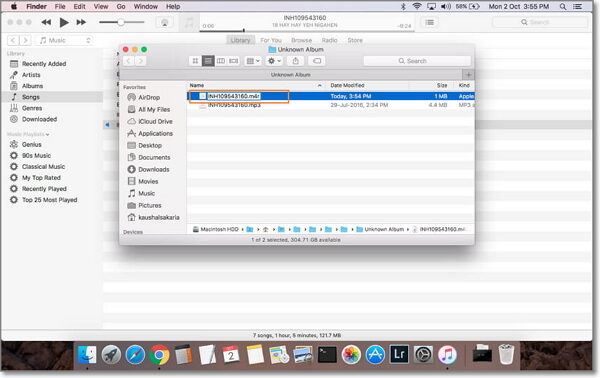Click the iTunes play button
Screen dimensions: 600x378
[64, 23]
